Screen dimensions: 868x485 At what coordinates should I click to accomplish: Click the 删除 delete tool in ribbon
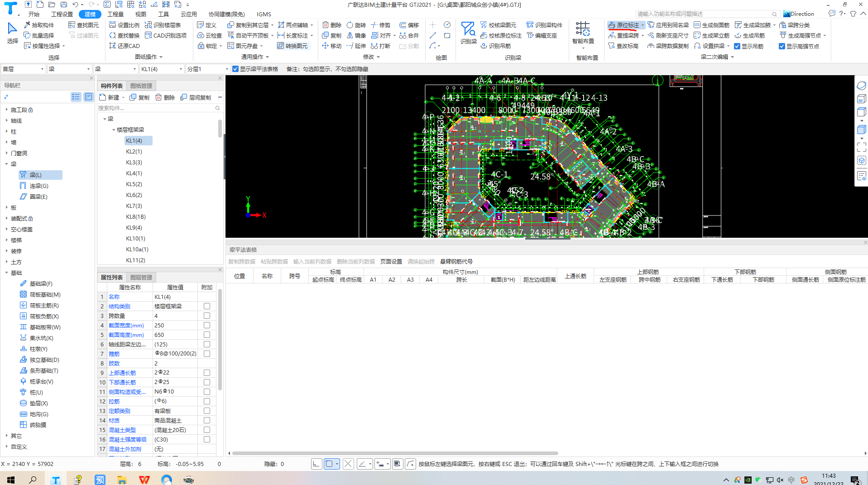tap(332, 25)
